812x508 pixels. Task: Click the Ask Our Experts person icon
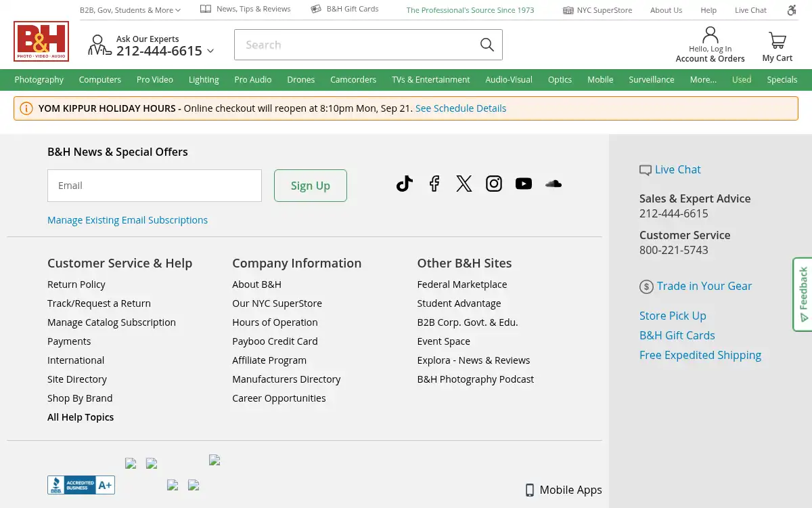[x=99, y=45]
